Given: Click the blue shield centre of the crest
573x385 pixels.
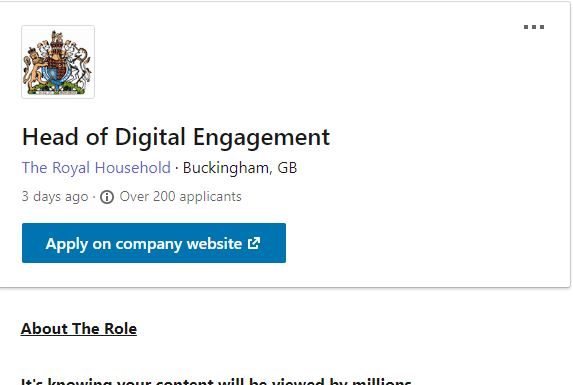Looking at the screenshot, I should click(x=56, y=72).
